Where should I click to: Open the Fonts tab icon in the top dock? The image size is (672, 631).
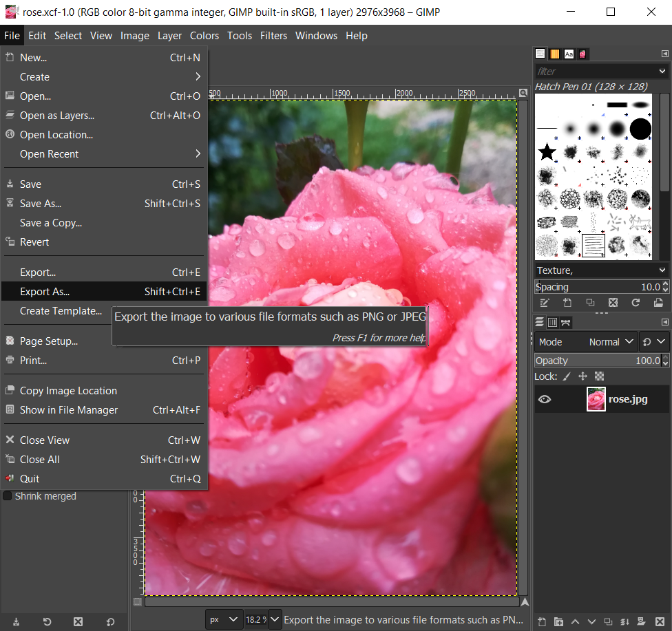569,54
